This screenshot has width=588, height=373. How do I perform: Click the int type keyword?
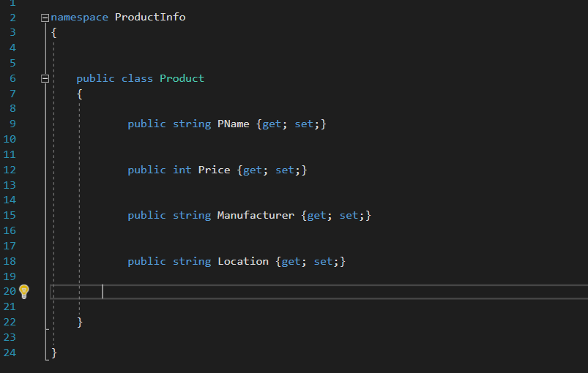click(182, 170)
